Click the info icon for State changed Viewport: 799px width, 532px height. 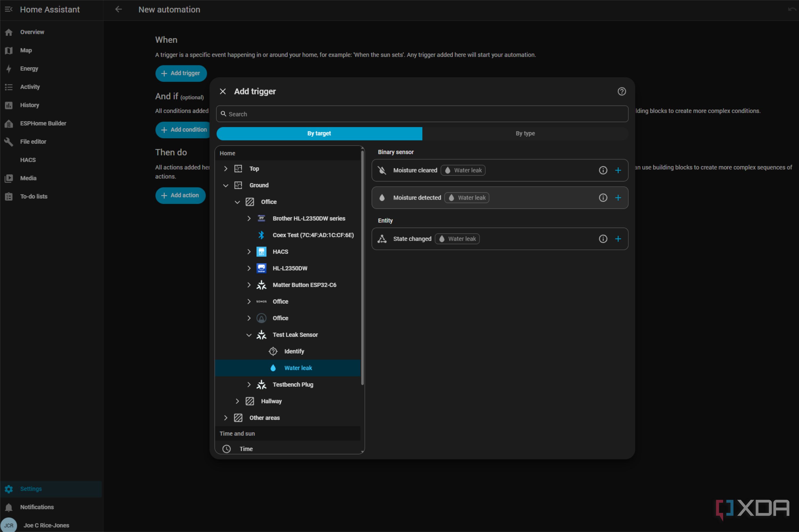pyautogui.click(x=603, y=239)
